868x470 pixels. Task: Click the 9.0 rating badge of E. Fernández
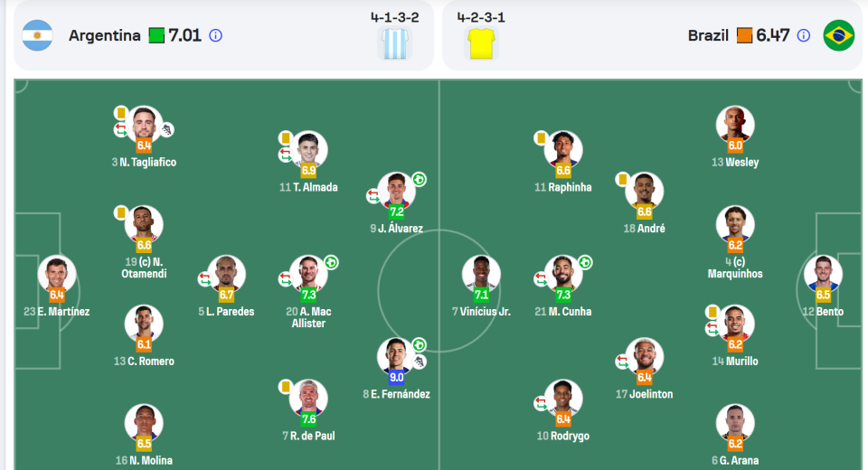click(396, 377)
